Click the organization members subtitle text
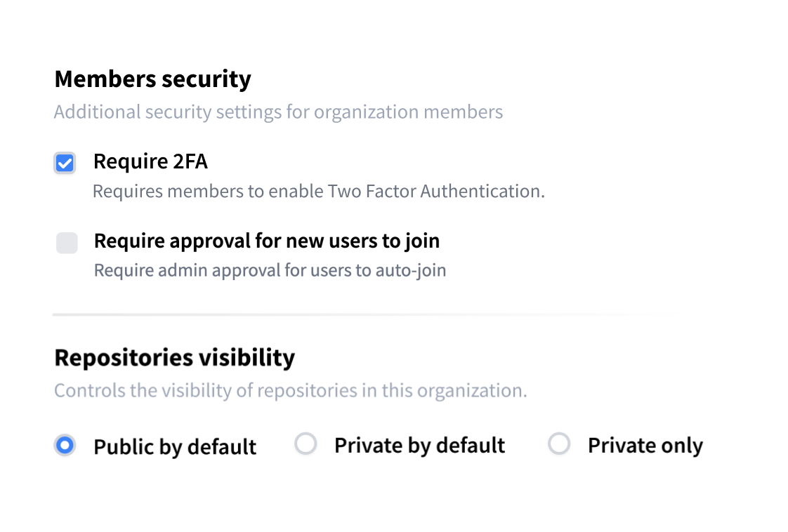788x532 pixels. pyautogui.click(x=279, y=112)
